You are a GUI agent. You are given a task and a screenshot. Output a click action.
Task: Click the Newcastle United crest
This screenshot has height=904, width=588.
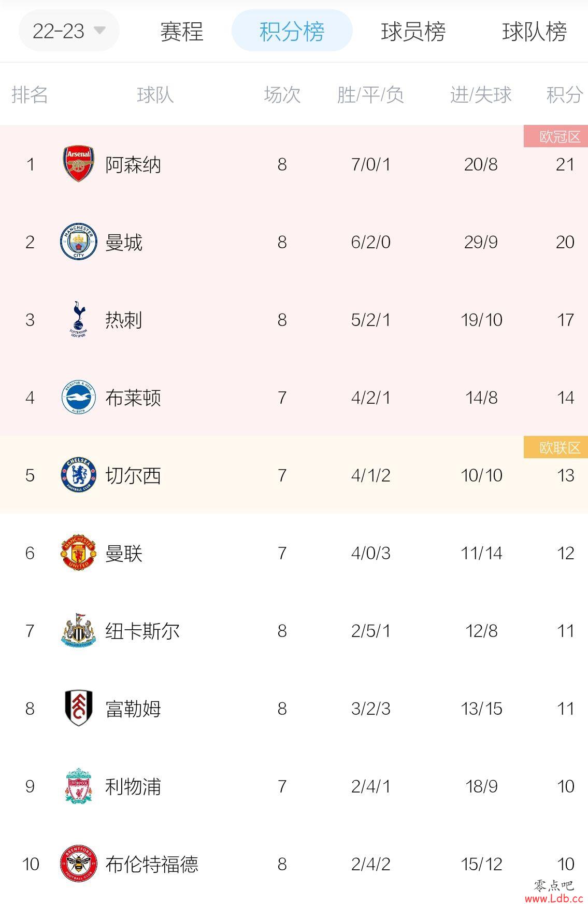click(x=79, y=630)
